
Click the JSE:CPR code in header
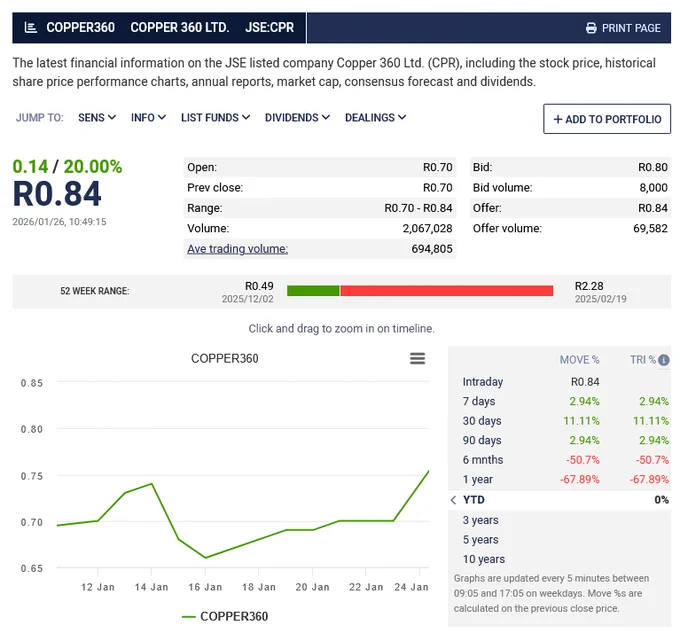click(269, 28)
